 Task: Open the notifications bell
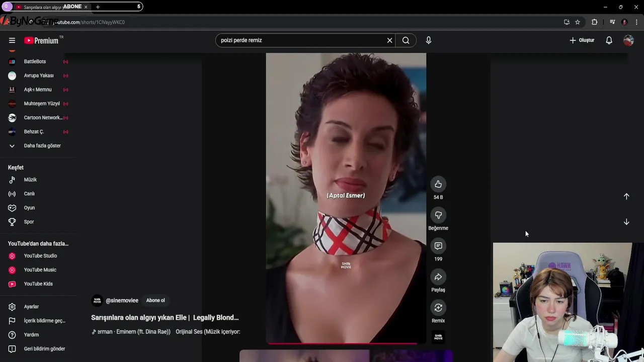coord(609,40)
